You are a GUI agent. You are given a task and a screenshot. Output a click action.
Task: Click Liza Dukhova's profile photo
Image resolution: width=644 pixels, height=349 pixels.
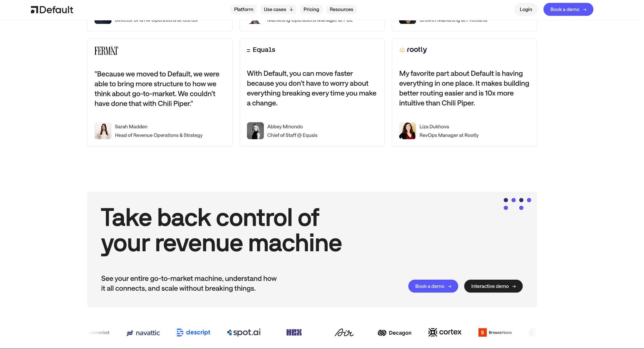[407, 131]
